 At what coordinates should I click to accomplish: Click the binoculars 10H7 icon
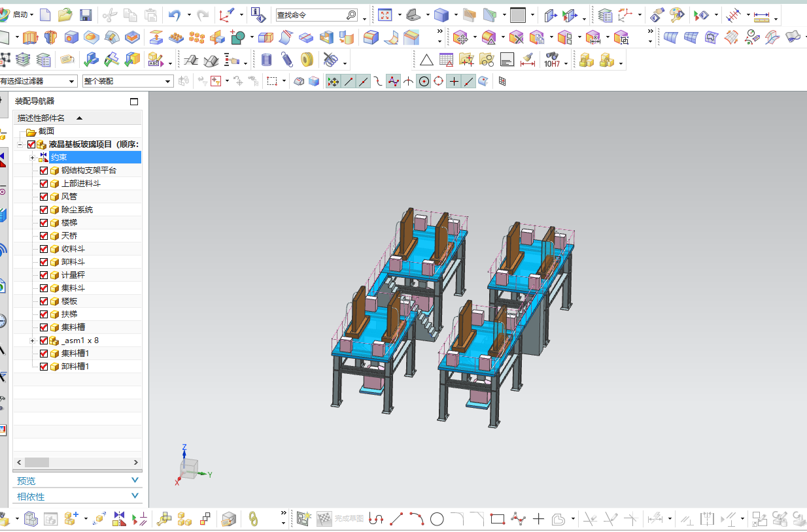[551, 60]
